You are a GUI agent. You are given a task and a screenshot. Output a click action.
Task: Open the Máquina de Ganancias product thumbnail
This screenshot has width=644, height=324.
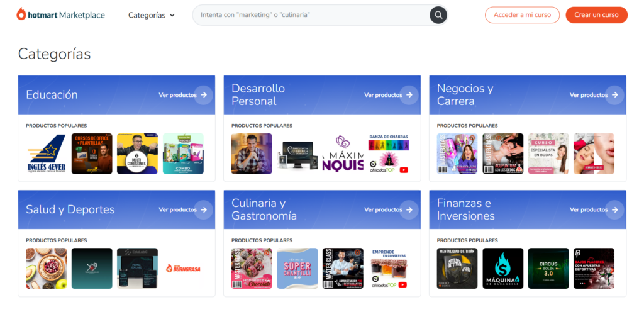tap(502, 269)
